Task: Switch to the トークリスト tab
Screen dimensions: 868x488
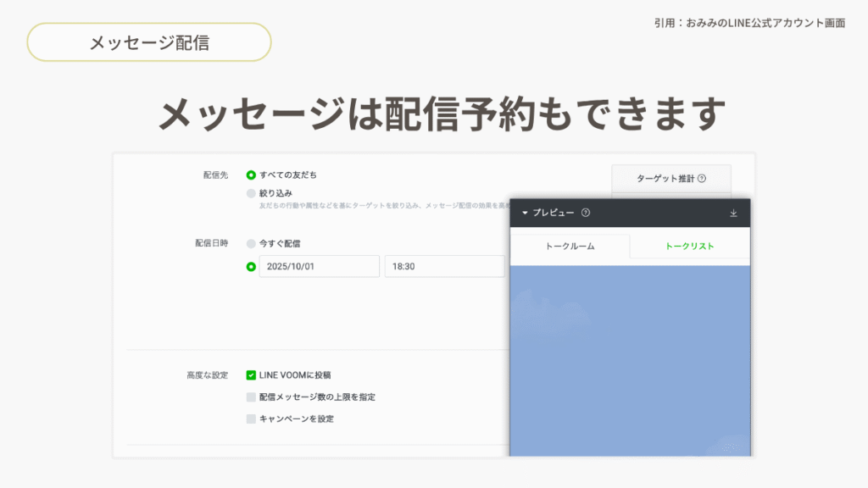Action: 689,247
